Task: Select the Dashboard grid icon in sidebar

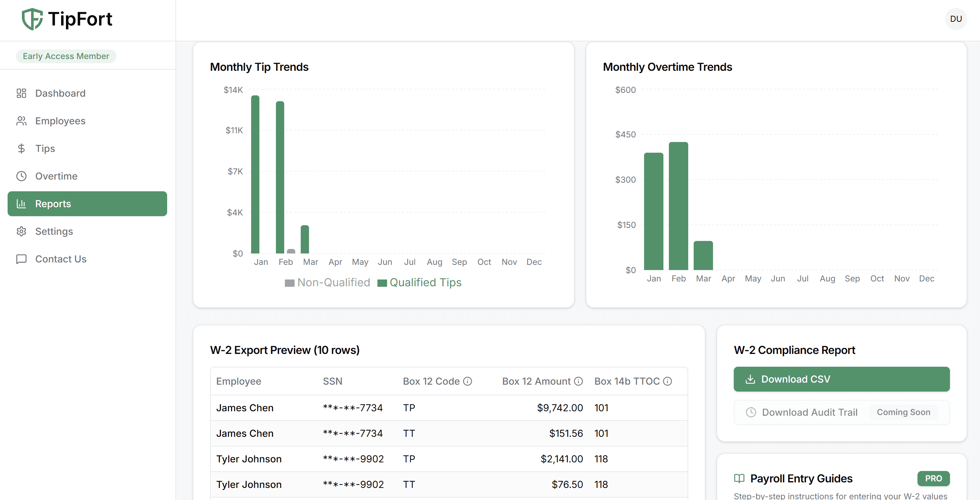Action: coord(21,93)
